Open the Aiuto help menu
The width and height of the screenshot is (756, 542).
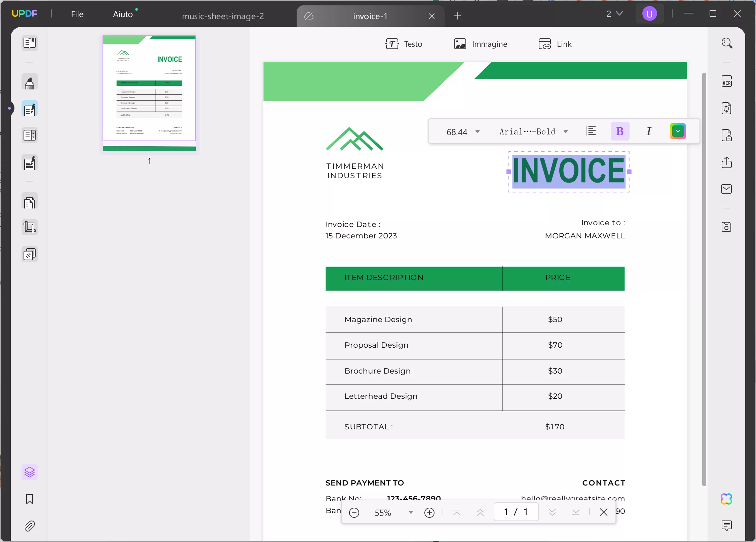tap(123, 14)
